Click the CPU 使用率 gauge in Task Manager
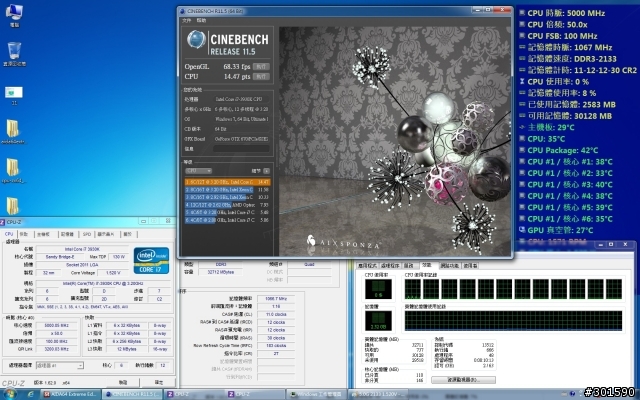Image resolution: width=640 pixels, height=400 pixels. pyautogui.click(x=378, y=289)
